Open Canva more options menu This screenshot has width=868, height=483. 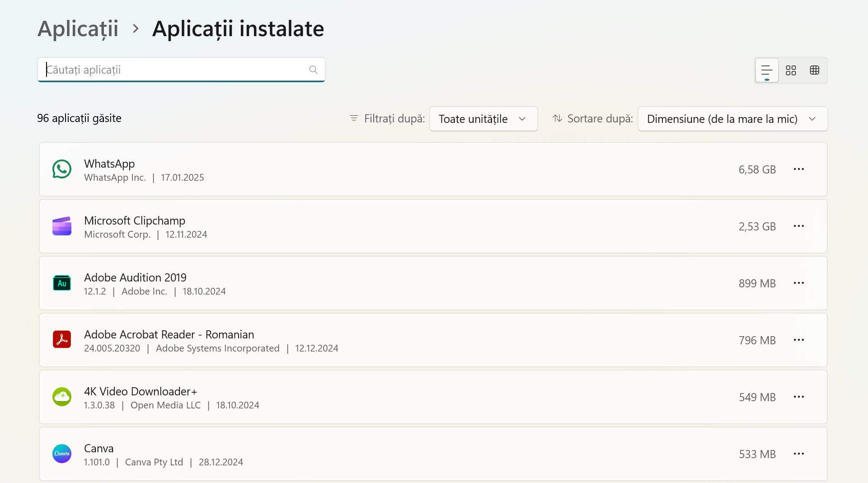[799, 454]
